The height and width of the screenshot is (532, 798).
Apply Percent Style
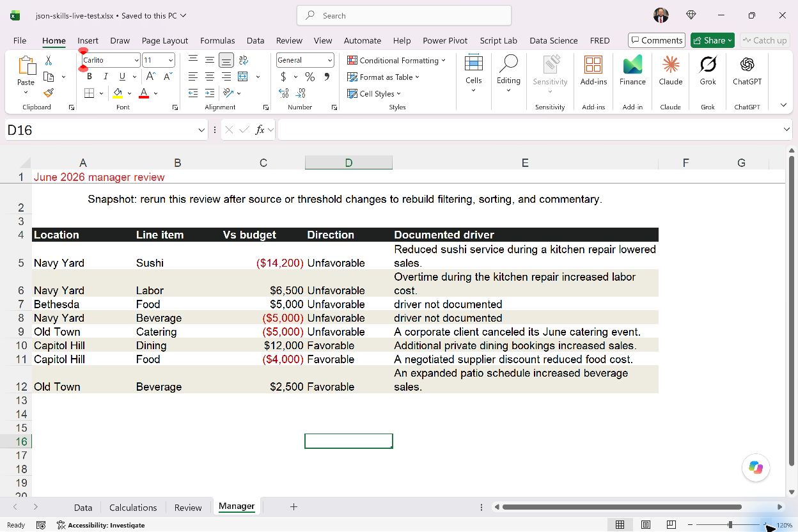(310, 77)
